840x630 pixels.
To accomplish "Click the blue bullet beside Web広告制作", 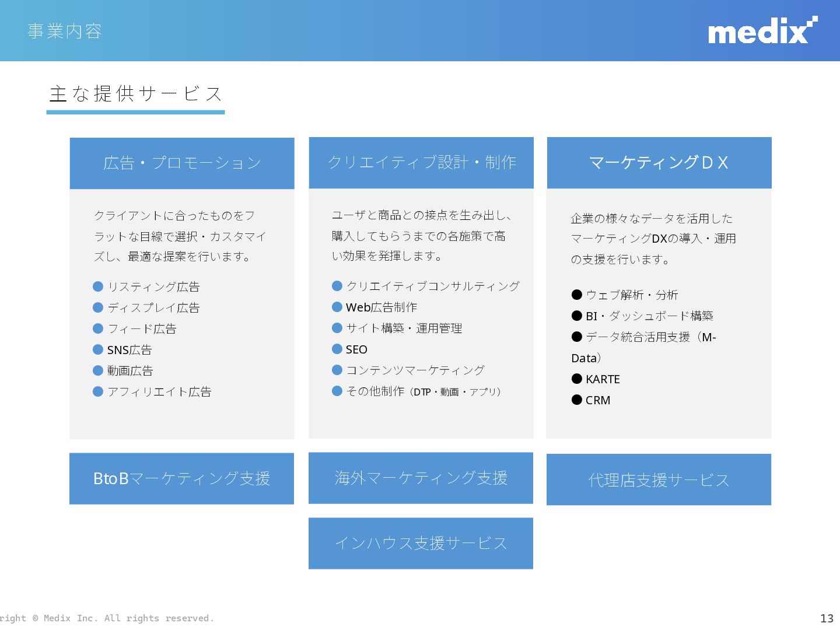I will point(337,307).
